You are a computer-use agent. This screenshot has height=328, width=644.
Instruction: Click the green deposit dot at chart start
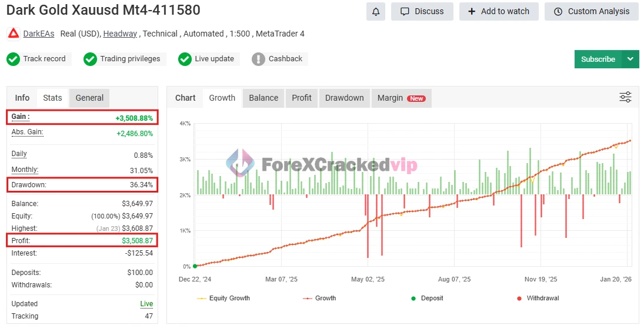(195, 266)
